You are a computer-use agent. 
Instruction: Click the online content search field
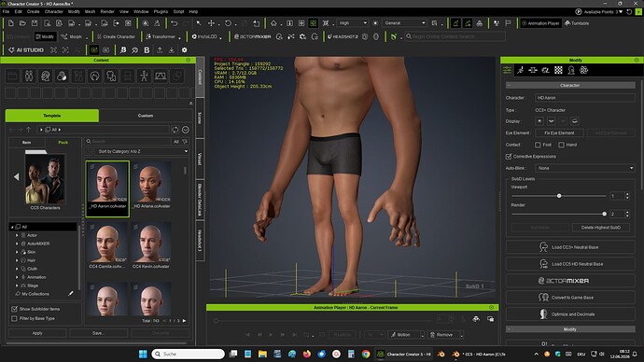(x=455, y=36)
